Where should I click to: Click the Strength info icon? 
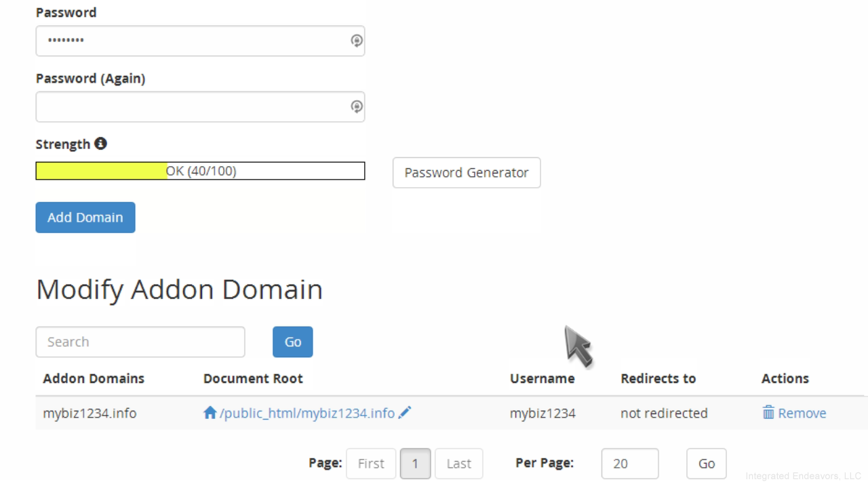[100, 144]
